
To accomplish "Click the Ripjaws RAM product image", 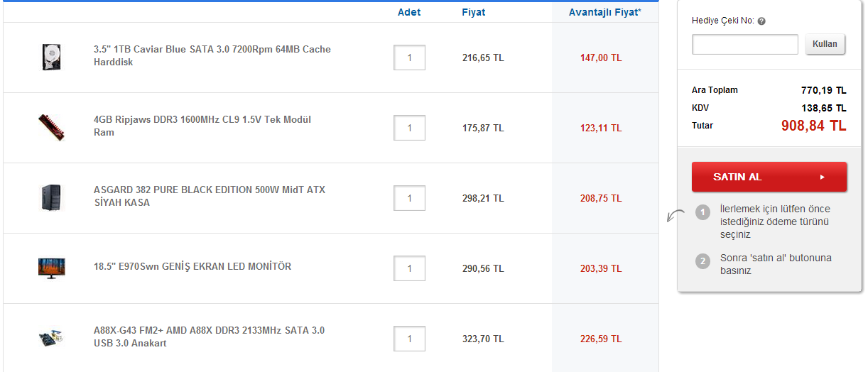I will pos(52,127).
